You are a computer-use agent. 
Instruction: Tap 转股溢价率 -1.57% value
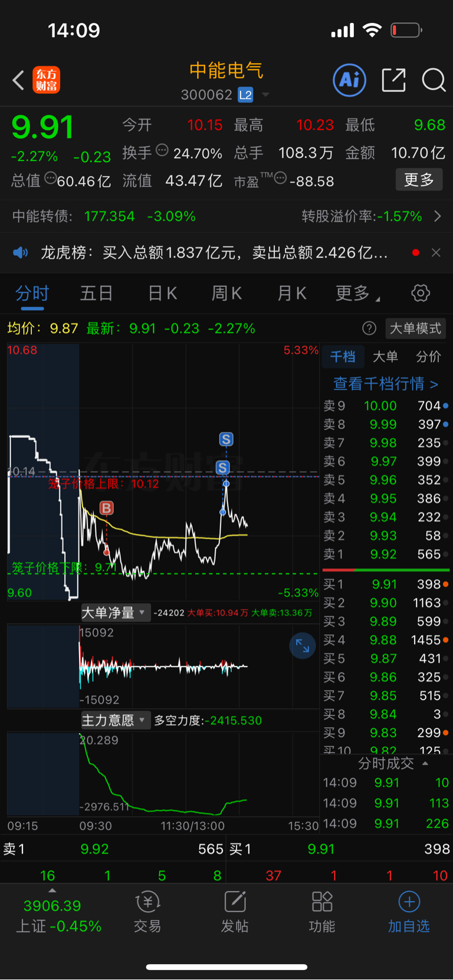pyautogui.click(x=400, y=216)
